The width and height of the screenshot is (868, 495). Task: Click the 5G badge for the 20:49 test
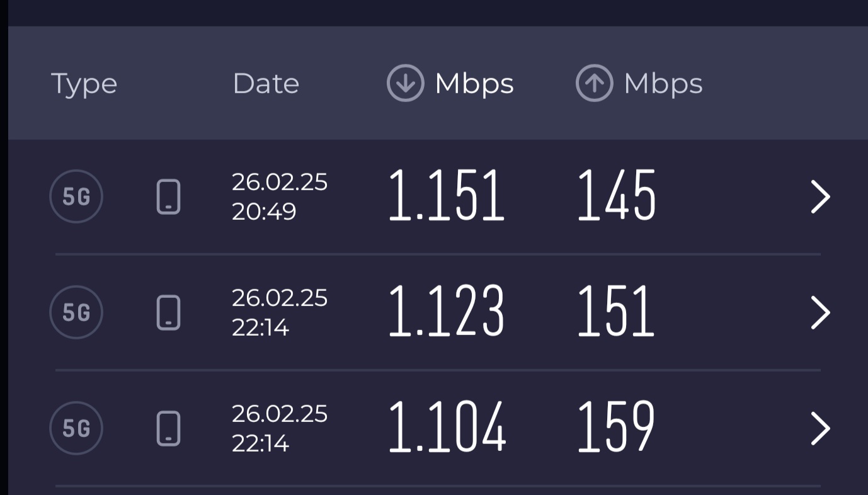coord(76,196)
